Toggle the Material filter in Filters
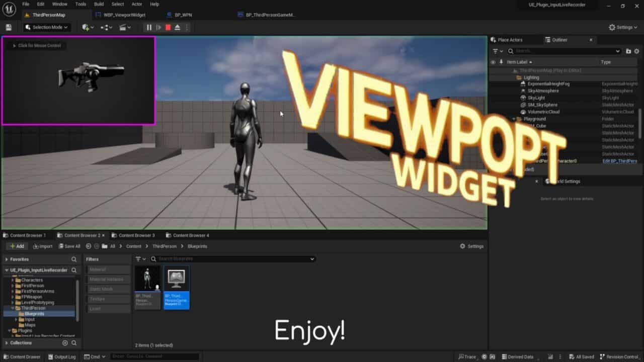Screen dimensions: 644x362 point(107,269)
